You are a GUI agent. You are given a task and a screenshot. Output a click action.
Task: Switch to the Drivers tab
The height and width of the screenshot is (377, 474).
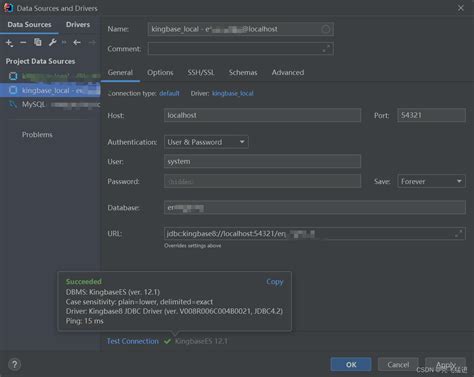pyautogui.click(x=78, y=25)
